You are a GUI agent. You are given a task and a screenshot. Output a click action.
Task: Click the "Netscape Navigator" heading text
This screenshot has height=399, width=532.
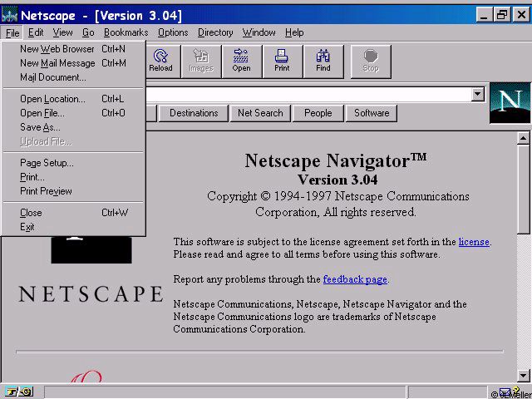(x=336, y=160)
